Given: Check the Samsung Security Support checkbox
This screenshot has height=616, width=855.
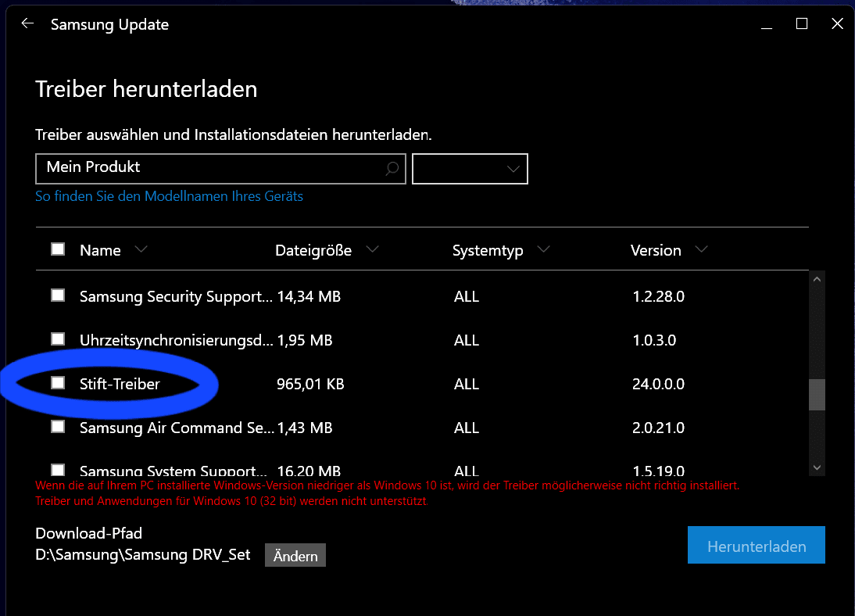Looking at the screenshot, I should pyautogui.click(x=58, y=295).
